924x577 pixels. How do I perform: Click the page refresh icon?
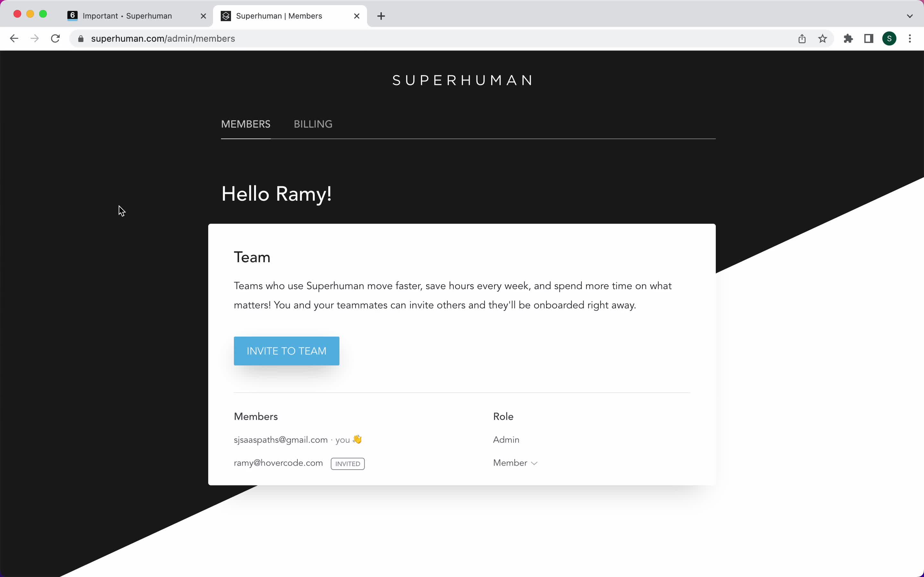tap(56, 38)
